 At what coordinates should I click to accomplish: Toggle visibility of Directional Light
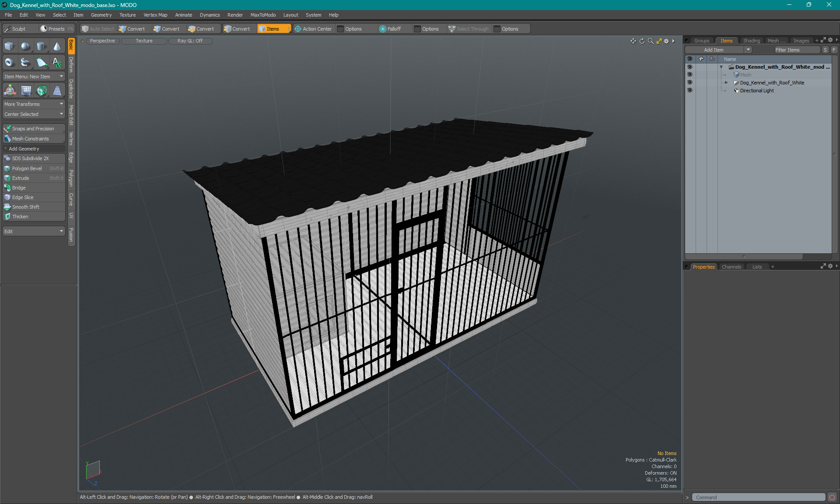(689, 91)
